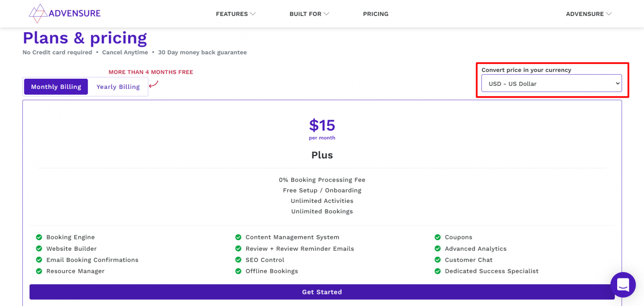Screen dimensions: 644x306
Task: Click the Website Builder checkmark icon
Action: pos(39,249)
